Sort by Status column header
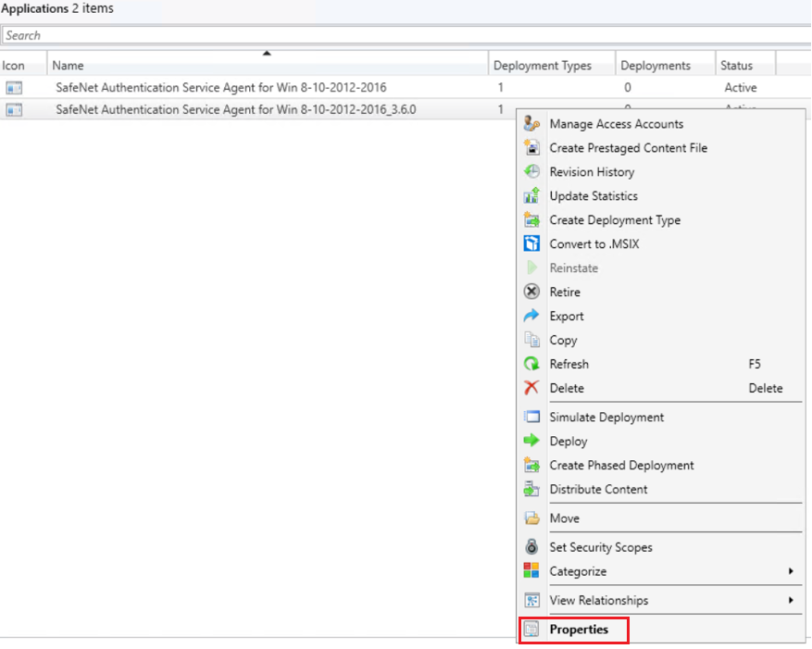 [x=745, y=65]
